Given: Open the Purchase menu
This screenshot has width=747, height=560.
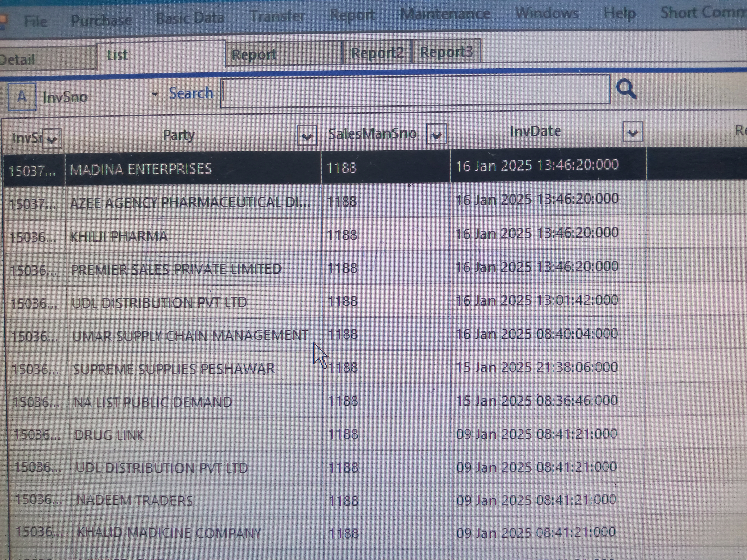Looking at the screenshot, I should click(x=102, y=21).
